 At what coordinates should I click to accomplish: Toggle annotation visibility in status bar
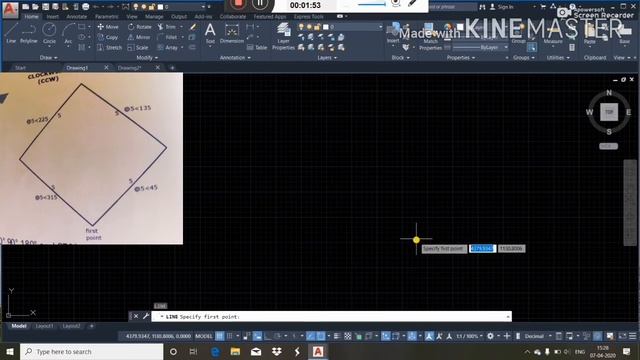[x=429, y=336]
